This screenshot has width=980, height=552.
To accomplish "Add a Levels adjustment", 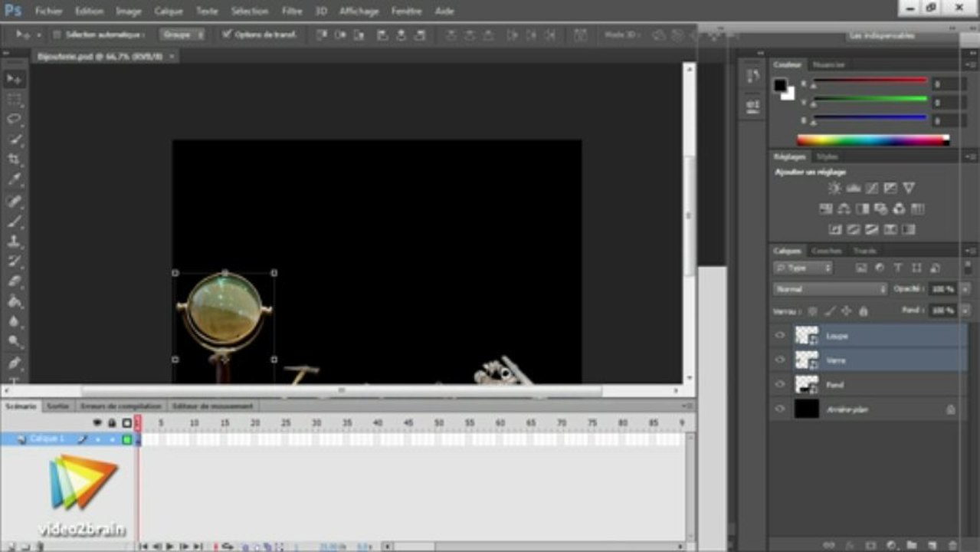I will click(x=853, y=188).
